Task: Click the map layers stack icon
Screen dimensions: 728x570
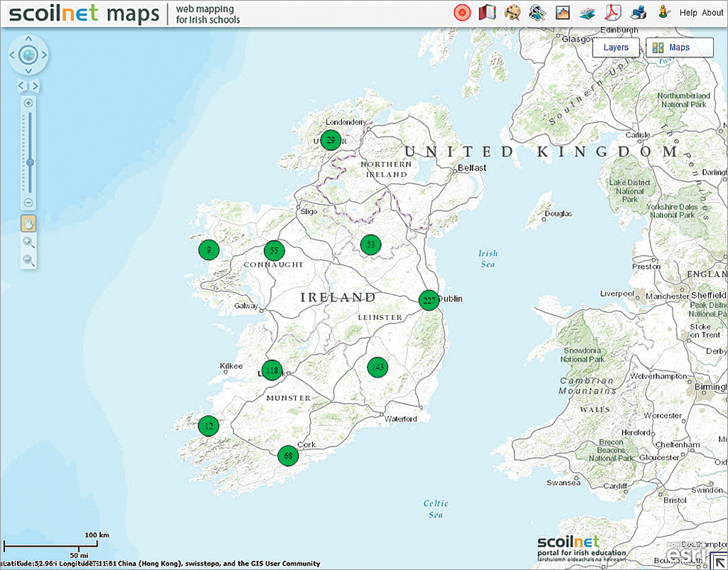Action: pyautogui.click(x=587, y=13)
